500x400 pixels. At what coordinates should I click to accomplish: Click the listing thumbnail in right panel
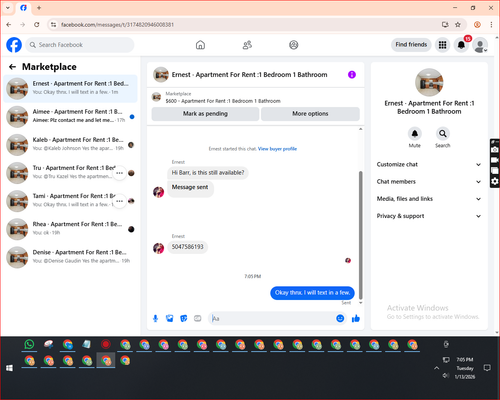(429, 83)
